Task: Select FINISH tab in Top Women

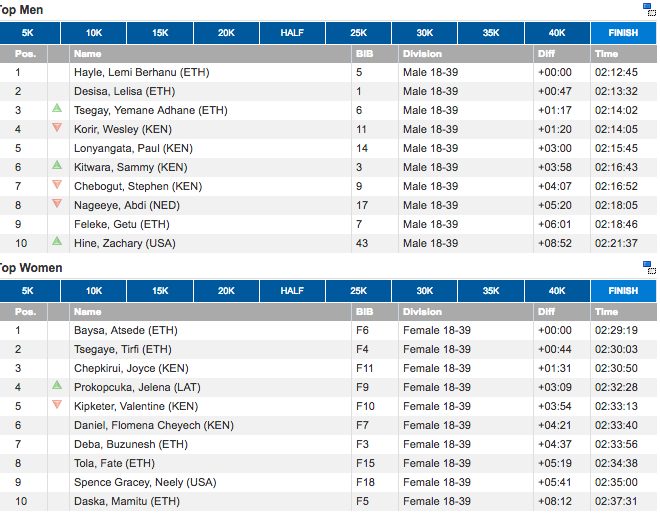Action: click(x=623, y=291)
